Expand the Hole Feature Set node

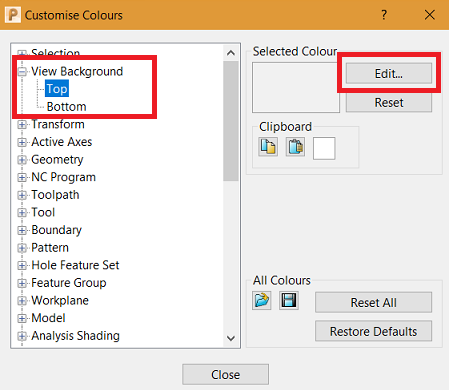point(22,266)
